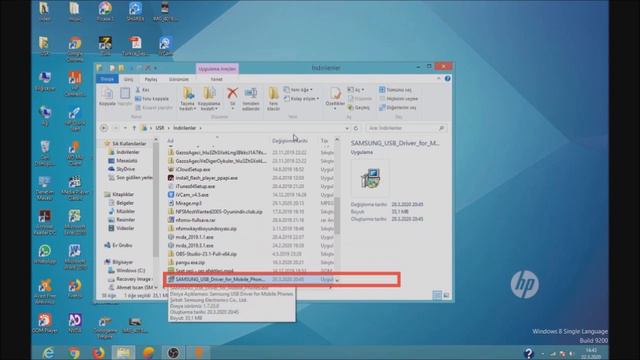Open the Dosya tab
The image size is (640, 360).
[x=107, y=79]
